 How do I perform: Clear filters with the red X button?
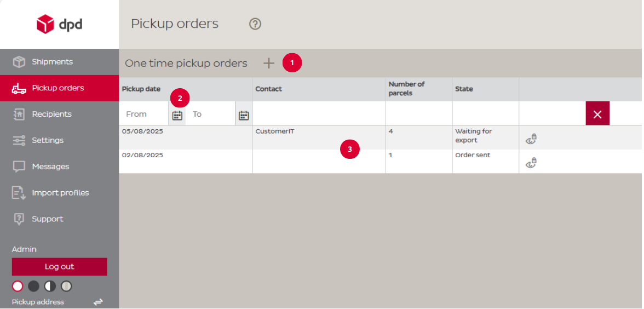(x=597, y=113)
